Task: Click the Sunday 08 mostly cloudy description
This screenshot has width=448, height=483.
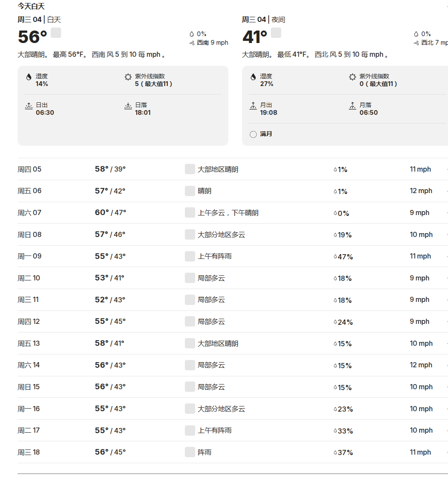Action: point(221,235)
